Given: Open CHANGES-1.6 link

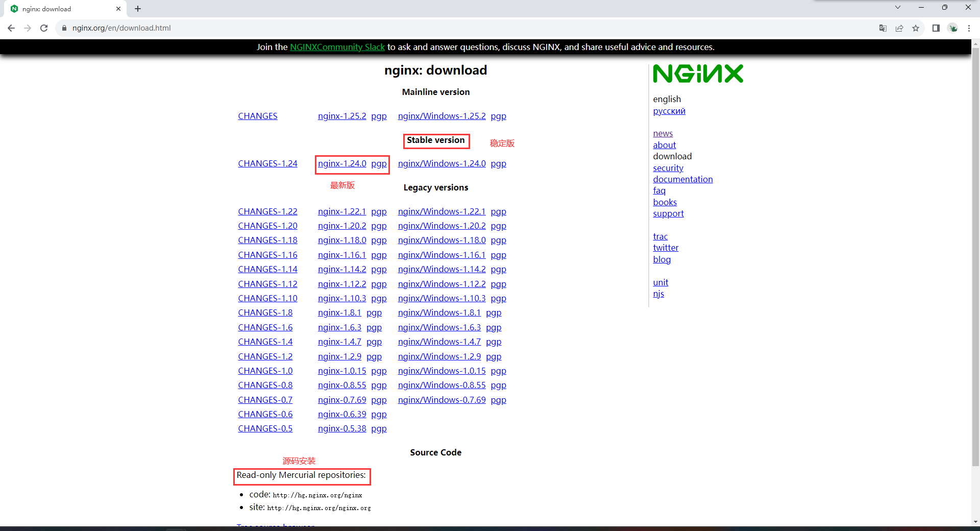Looking at the screenshot, I should (x=265, y=327).
